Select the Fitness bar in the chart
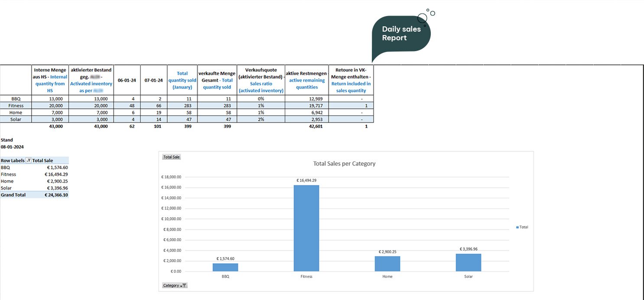 [306, 228]
